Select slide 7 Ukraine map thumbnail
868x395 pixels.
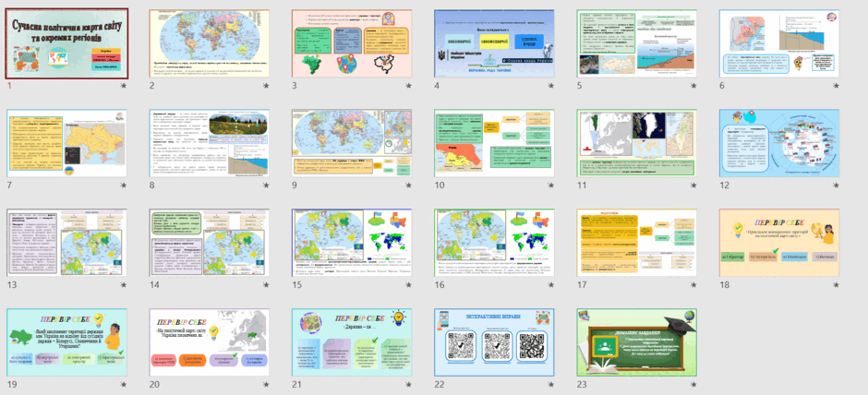click(x=67, y=143)
